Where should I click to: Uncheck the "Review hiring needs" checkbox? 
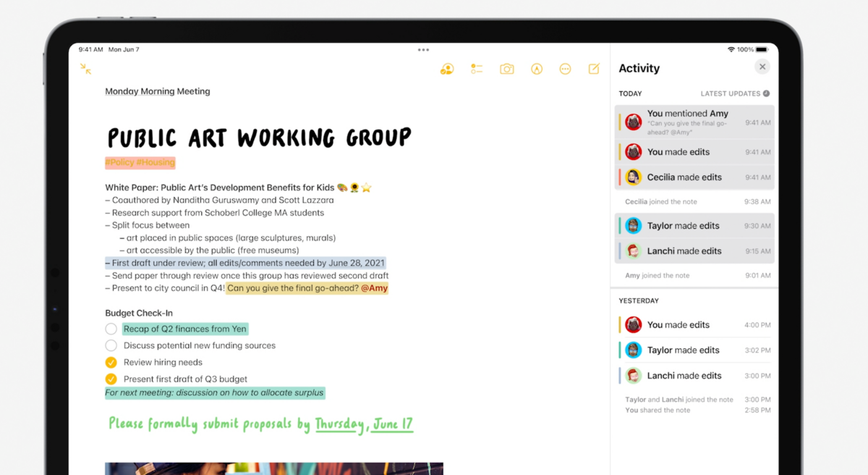pos(111,362)
